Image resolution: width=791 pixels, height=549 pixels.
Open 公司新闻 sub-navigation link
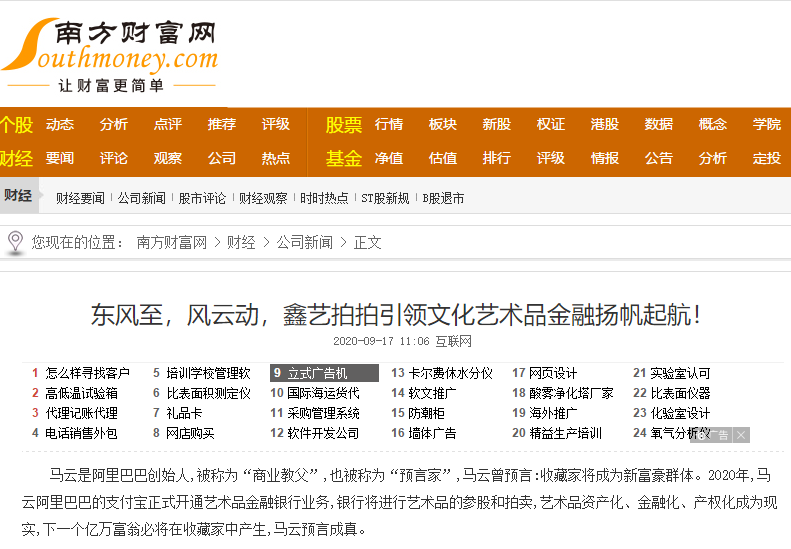(142, 198)
